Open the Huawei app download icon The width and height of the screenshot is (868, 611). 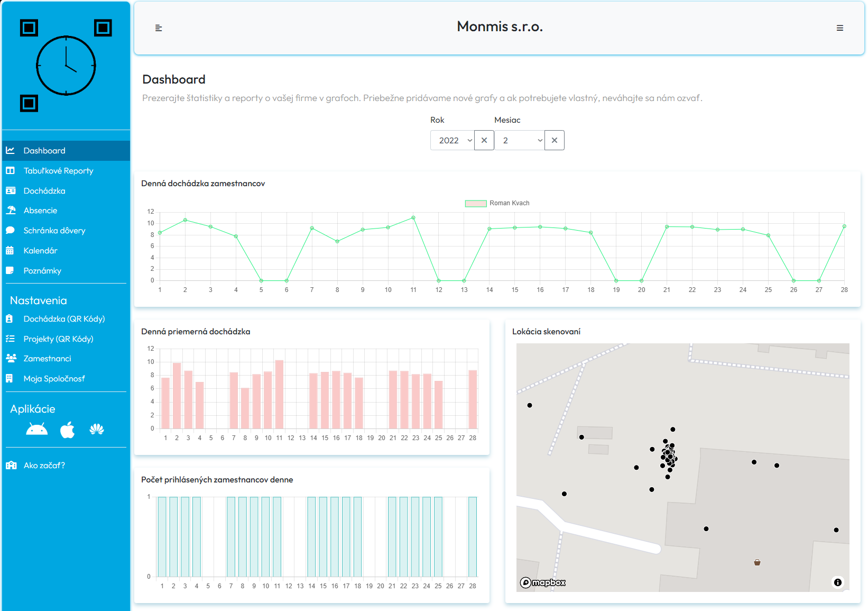[97, 430]
